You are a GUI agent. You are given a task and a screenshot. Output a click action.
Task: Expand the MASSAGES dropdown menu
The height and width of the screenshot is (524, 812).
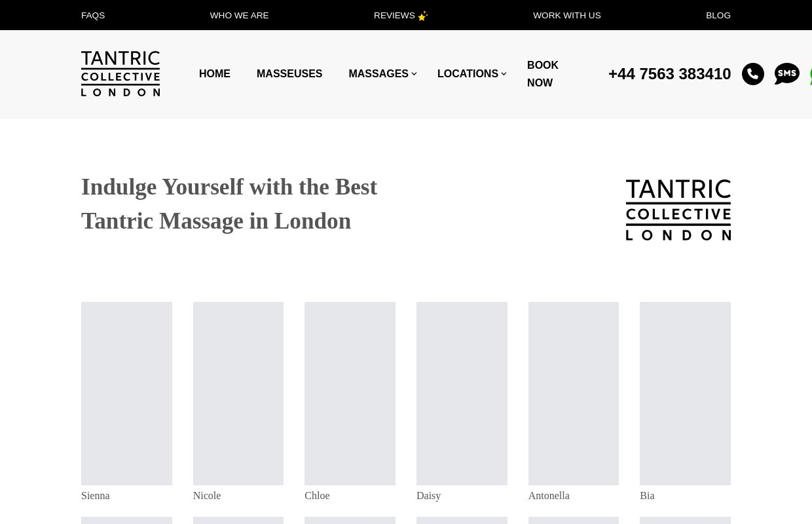[x=378, y=73]
